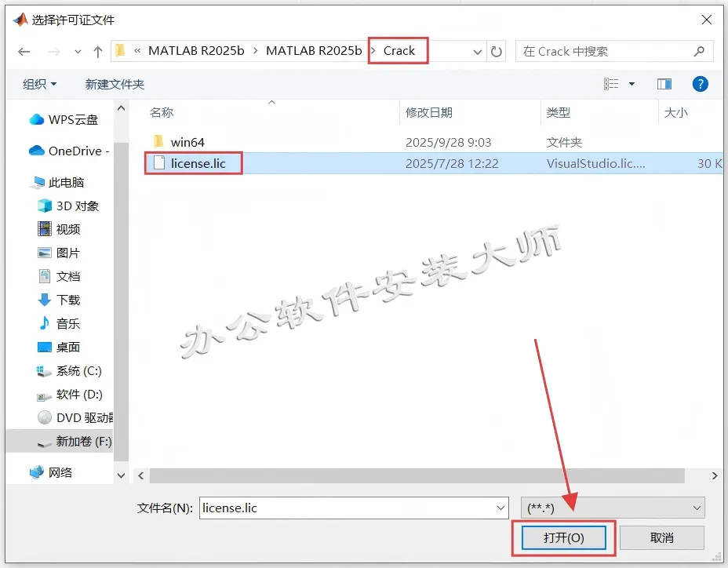Open 下载 folder
This screenshot has height=568, width=728.
[x=68, y=300]
